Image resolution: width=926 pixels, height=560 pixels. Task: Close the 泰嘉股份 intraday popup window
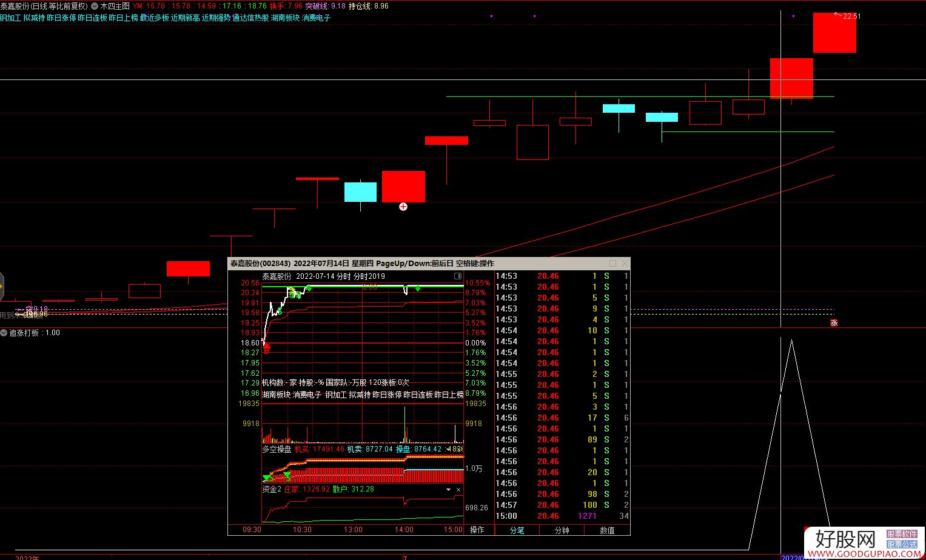(x=625, y=263)
